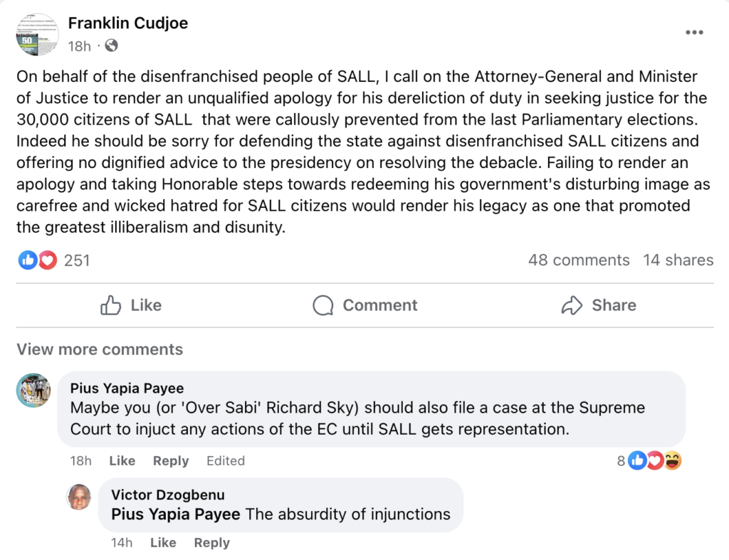Expand View more comments
729x560 pixels.
(100, 349)
